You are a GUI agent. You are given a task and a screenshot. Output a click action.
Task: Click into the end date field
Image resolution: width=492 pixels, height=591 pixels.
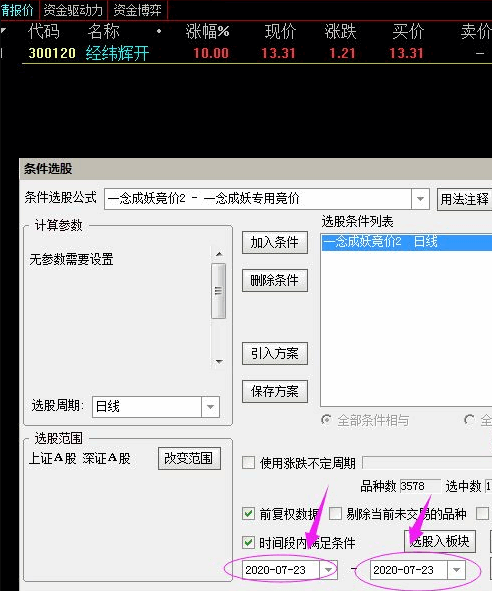(x=409, y=570)
